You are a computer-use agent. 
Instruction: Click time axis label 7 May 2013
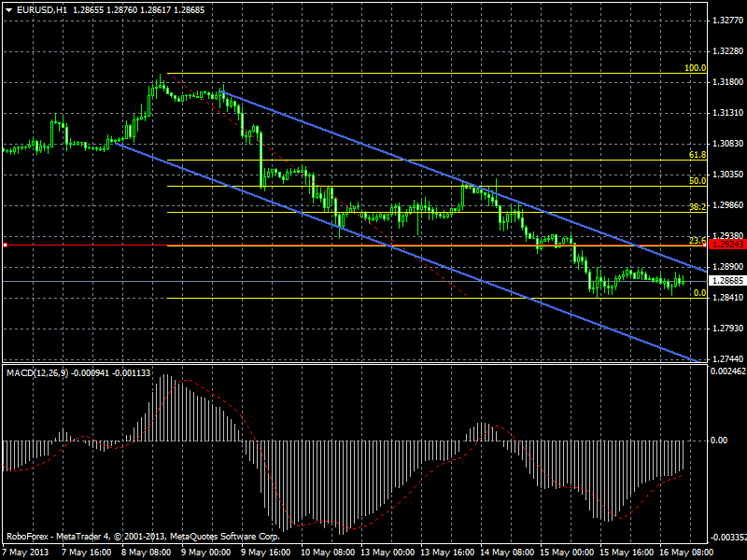tap(25, 553)
